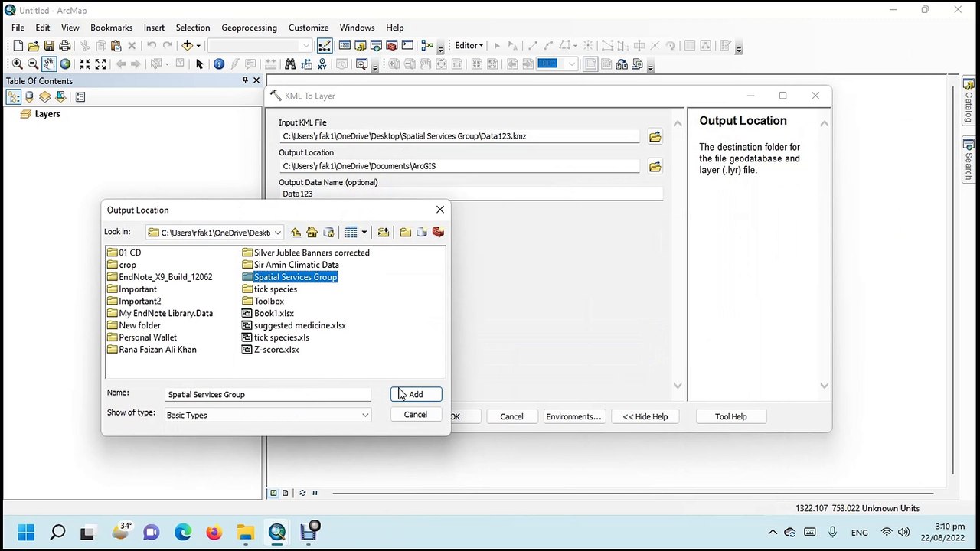Launch the ModelBuilder window icon

pyautogui.click(x=428, y=46)
